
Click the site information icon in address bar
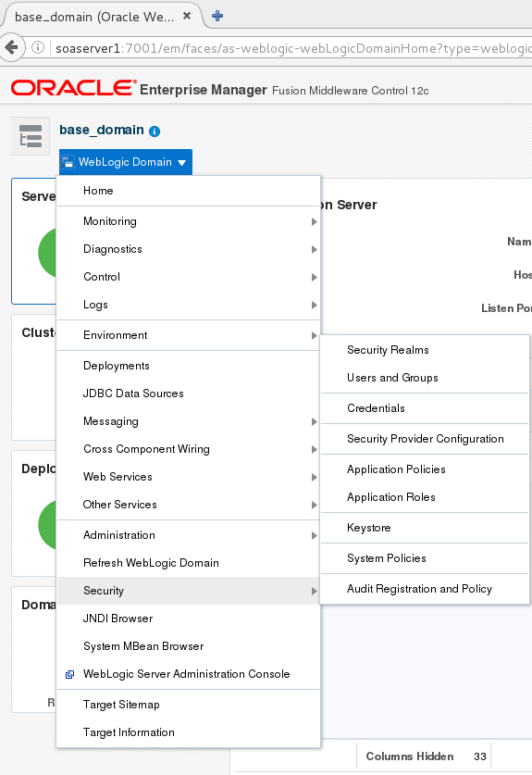click(x=38, y=47)
